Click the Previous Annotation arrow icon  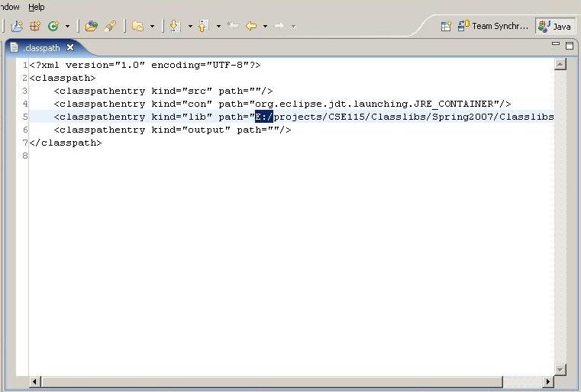[x=203, y=26]
